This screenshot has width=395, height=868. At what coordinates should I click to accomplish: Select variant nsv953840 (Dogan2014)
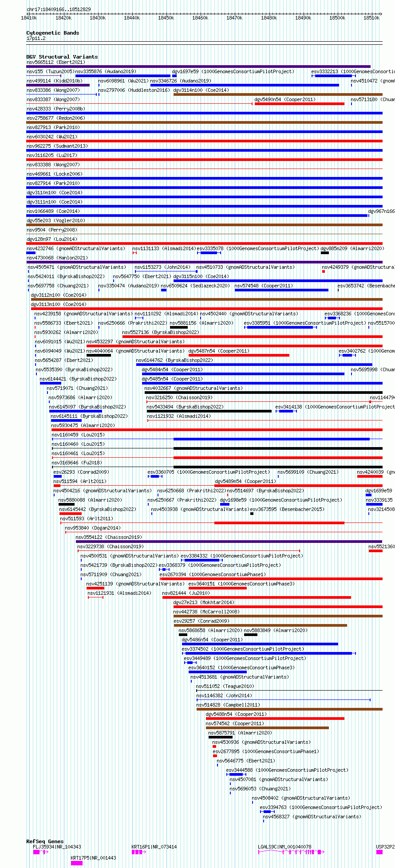click(92, 528)
